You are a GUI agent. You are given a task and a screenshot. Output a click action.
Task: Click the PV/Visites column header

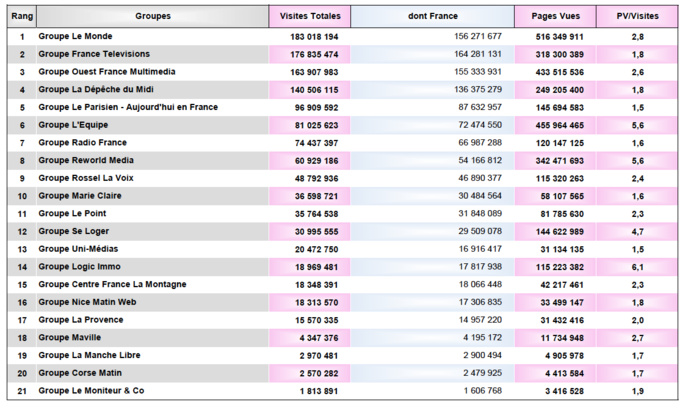(638, 17)
